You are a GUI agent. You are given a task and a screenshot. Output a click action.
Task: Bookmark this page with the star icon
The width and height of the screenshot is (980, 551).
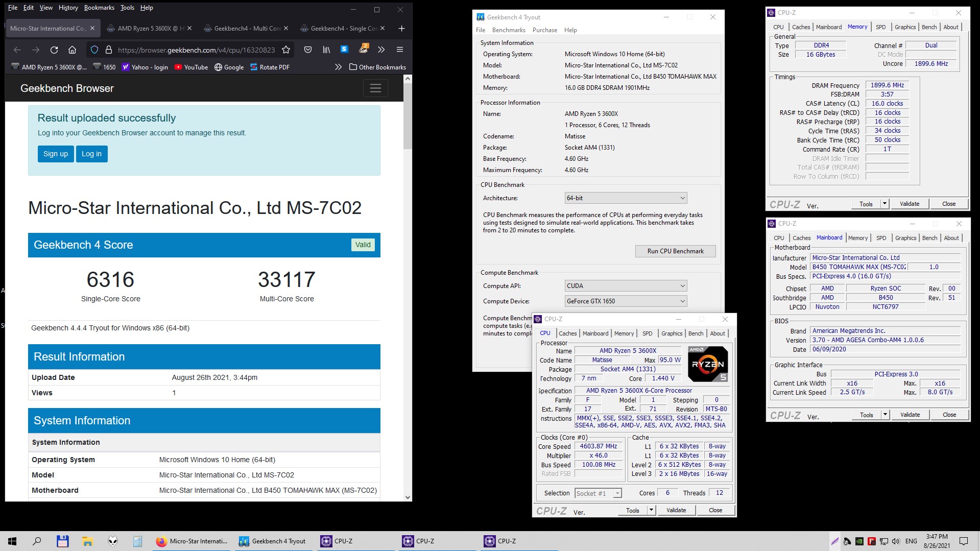286,50
